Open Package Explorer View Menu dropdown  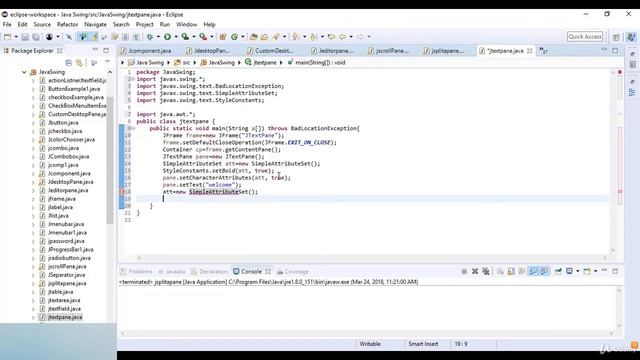pyautogui.click(x=107, y=62)
